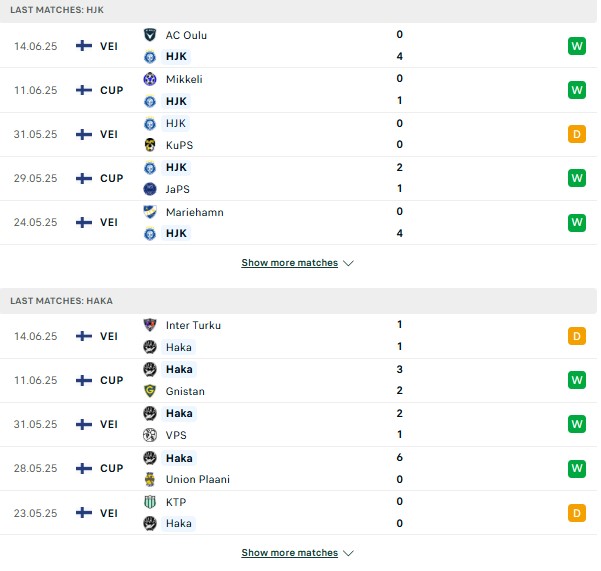The height and width of the screenshot is (571, 601).
Task: Click Finland flag on 29.05.25 HJK cup match
Action: 84,178
